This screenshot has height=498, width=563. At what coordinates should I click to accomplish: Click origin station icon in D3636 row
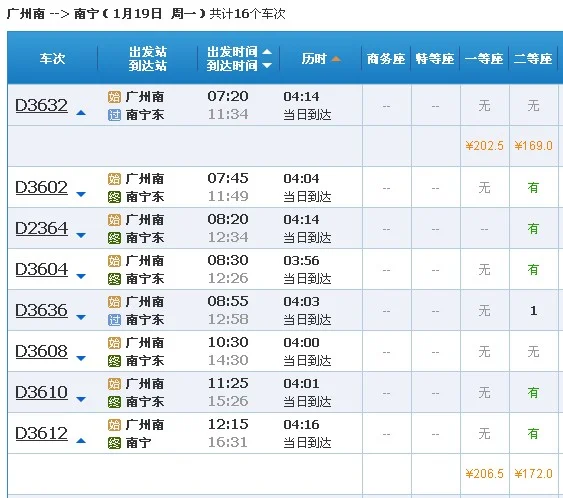[115, 302]
